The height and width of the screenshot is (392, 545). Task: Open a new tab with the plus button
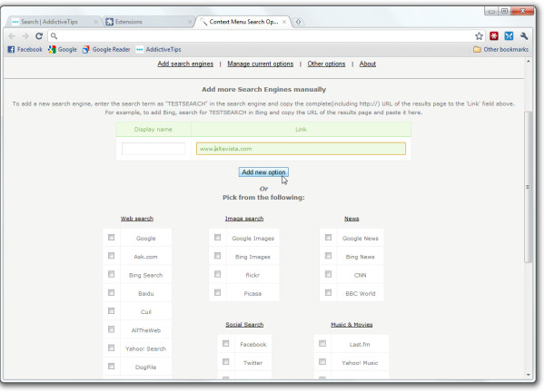coord(298,22)
